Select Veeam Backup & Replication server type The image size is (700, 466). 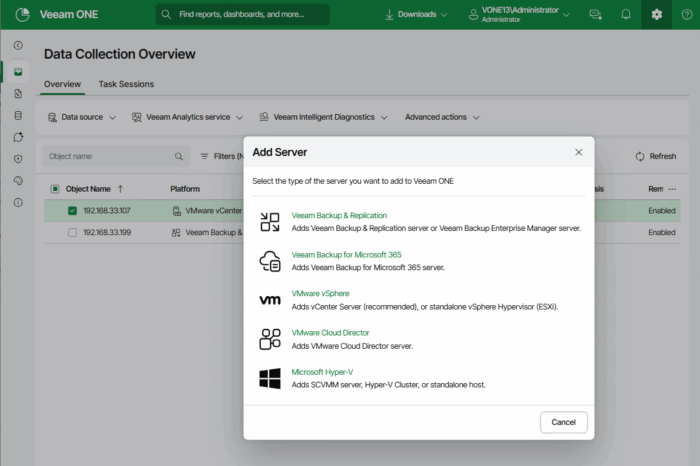(339, 216)
